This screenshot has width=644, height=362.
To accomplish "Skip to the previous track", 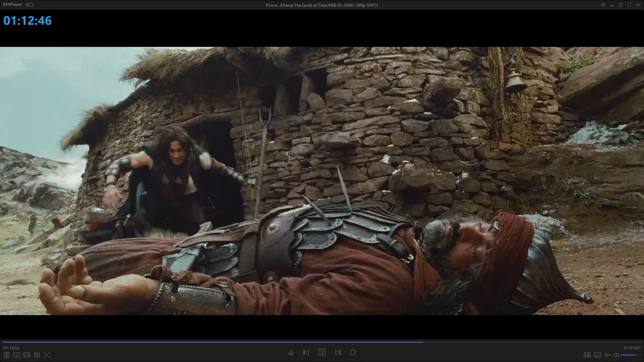I will [x=306, y=352].
